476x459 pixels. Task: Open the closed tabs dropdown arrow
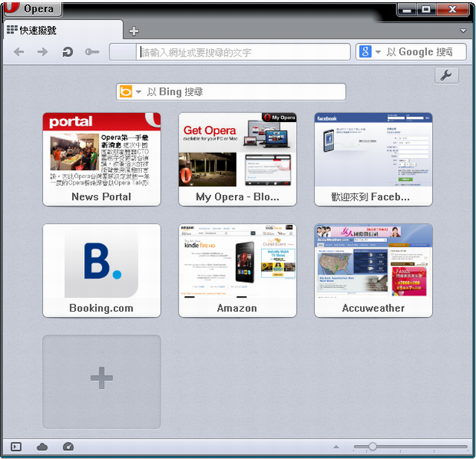[463, 31]
